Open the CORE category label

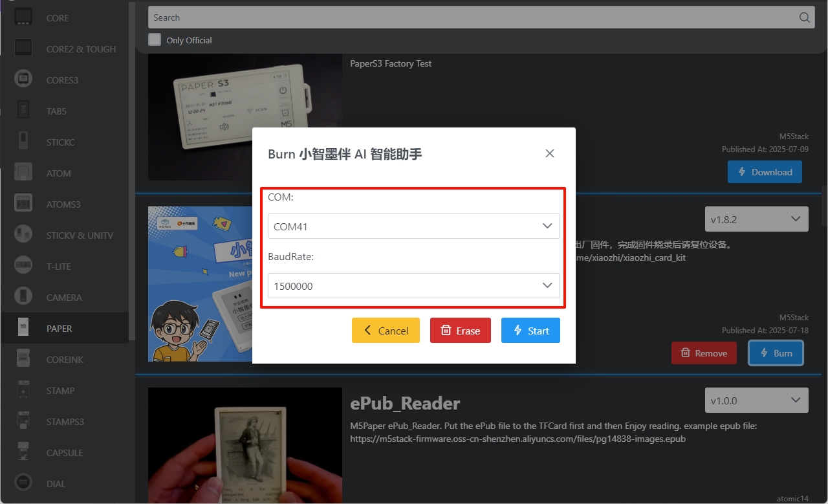[x=58, y=18]
